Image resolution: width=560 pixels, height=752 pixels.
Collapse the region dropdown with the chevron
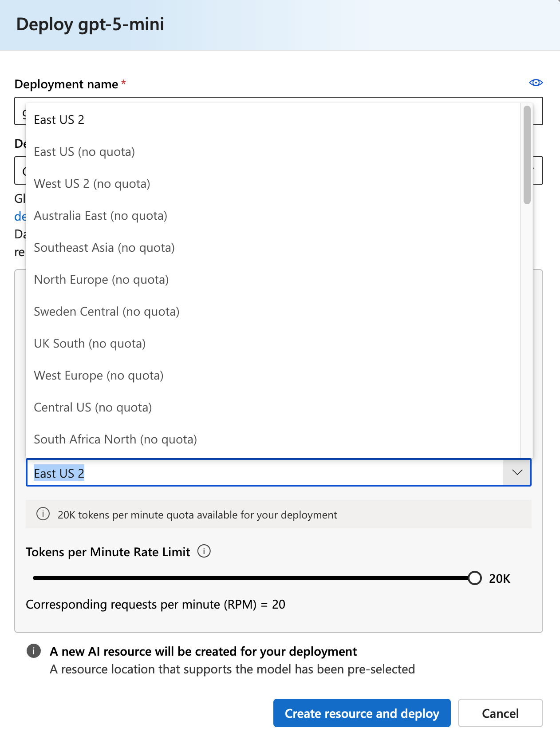click(x=517, y=472)
